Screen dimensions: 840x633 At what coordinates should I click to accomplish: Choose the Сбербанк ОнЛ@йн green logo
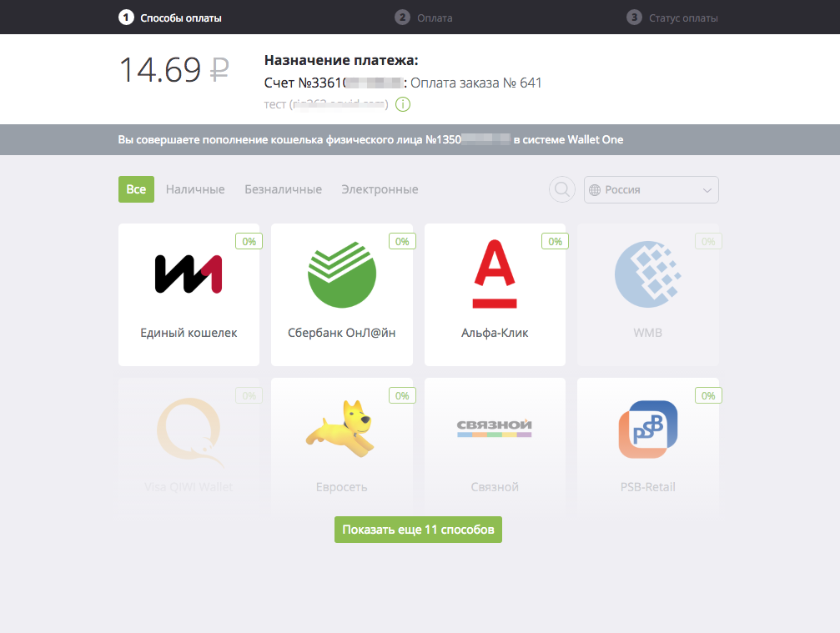coord(342,274)
